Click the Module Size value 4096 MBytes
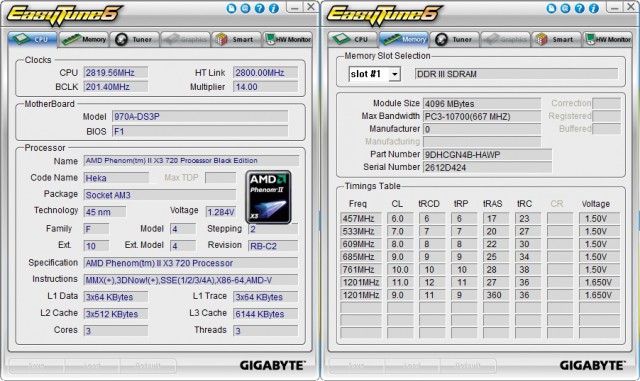 [482, 104]
